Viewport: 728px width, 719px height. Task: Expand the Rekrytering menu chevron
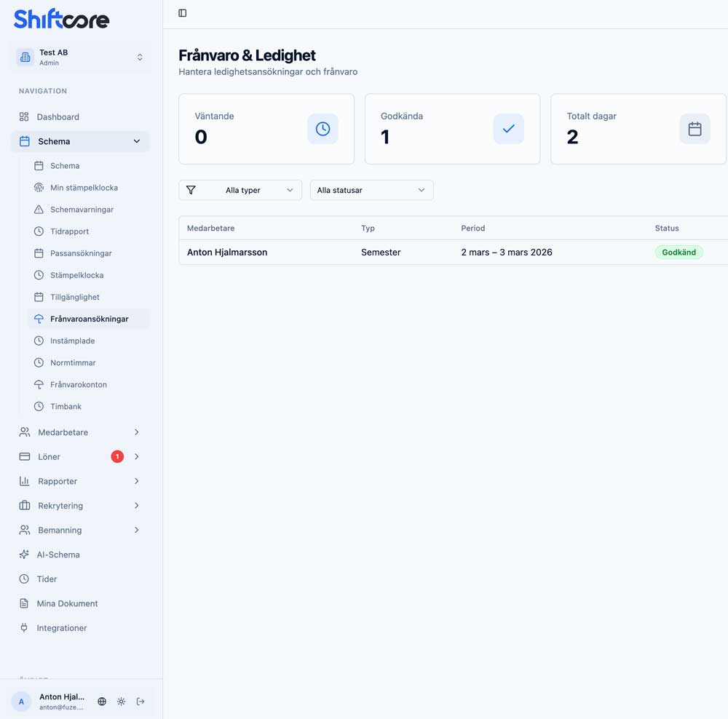pyautogui.click(x=137, y=506)
